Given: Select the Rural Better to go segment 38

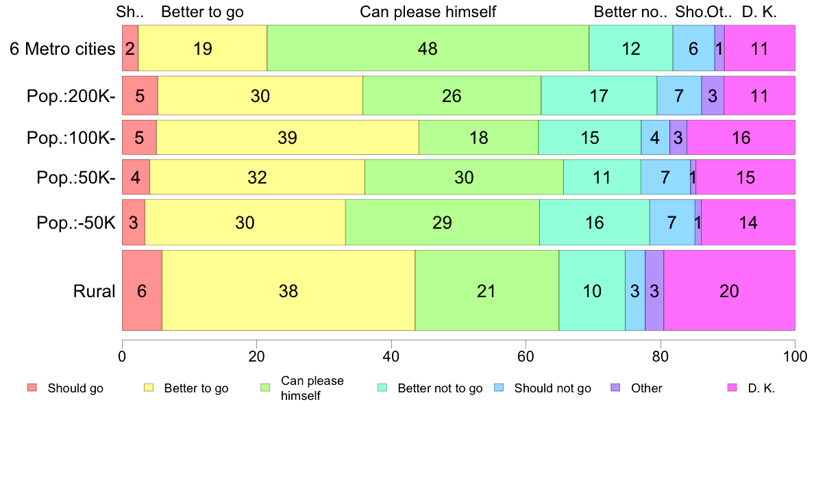Looking at the screenshot, I should (x=288, y=290).
